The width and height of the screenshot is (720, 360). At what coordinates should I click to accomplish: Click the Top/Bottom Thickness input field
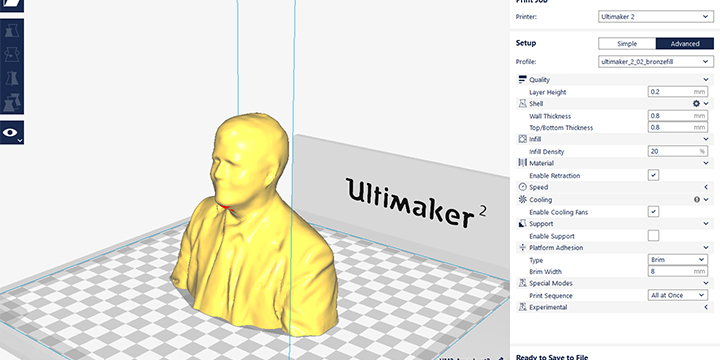point(677,127)
